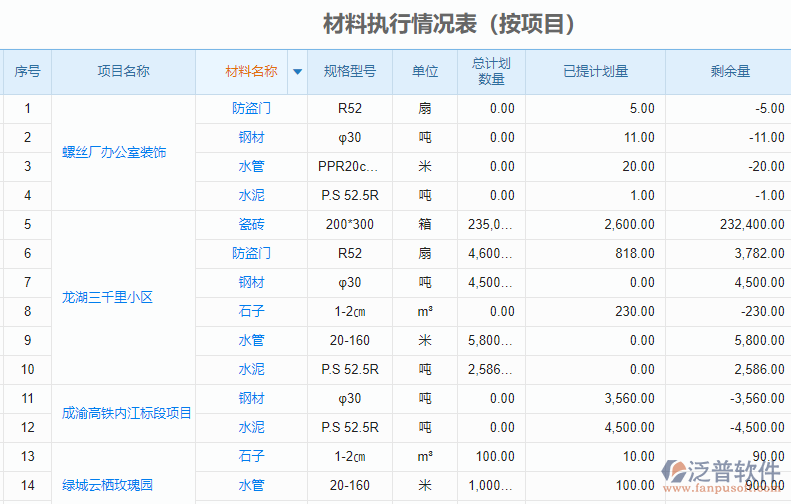Click the 水泥 link in row 4
791x504 pixels.
click(x=252, y=196)
